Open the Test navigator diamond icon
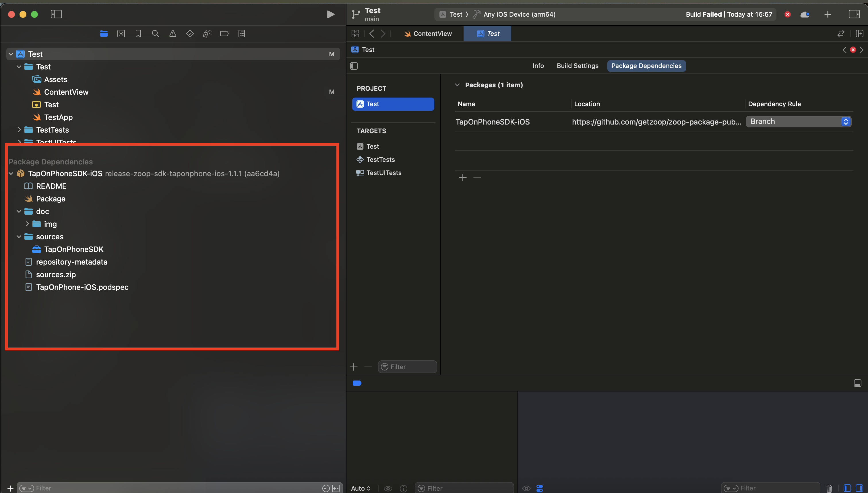 click(x=190, y=34)
